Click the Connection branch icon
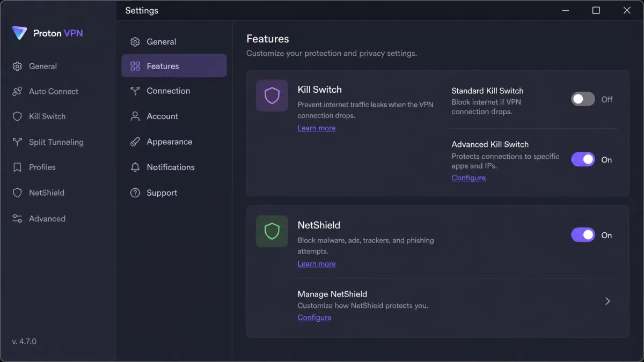 click(135, 91)
